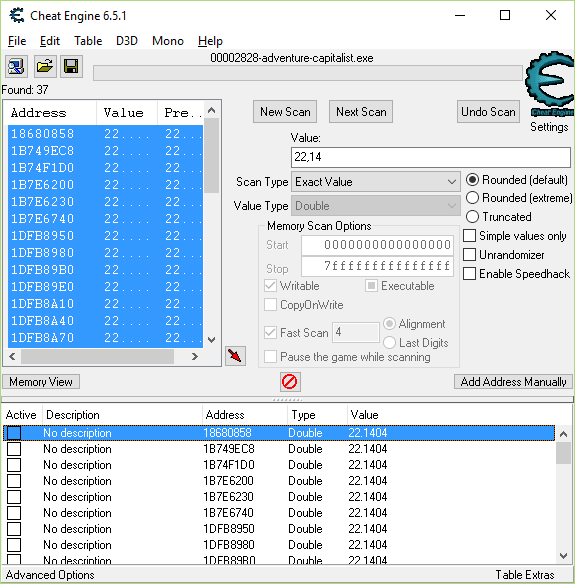Click the floppy disk save icon
This screenshot has height=584, width=575.
point(71,67)
